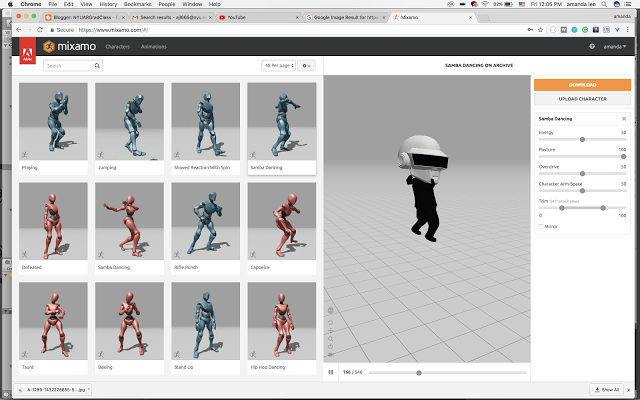Image resolution: width=640 pixels, height=400 pixels.
Task: Enable the Mirror checkbox
Action: click(x=542, y=226)
